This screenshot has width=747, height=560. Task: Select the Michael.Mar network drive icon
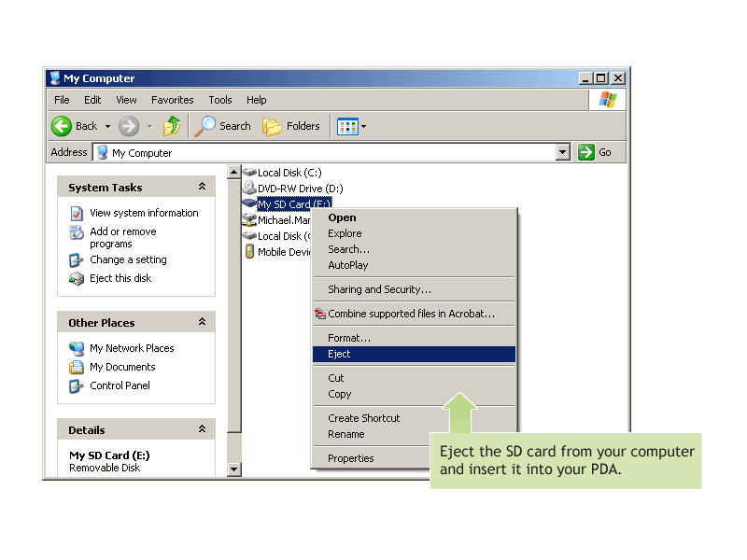pyautogui.click(x=249, y=219)
